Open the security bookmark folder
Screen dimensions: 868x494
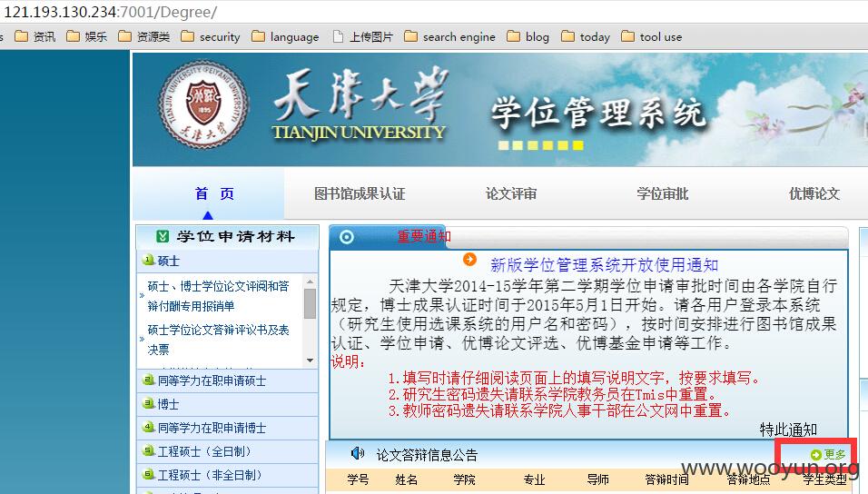(x=211, y=37)
